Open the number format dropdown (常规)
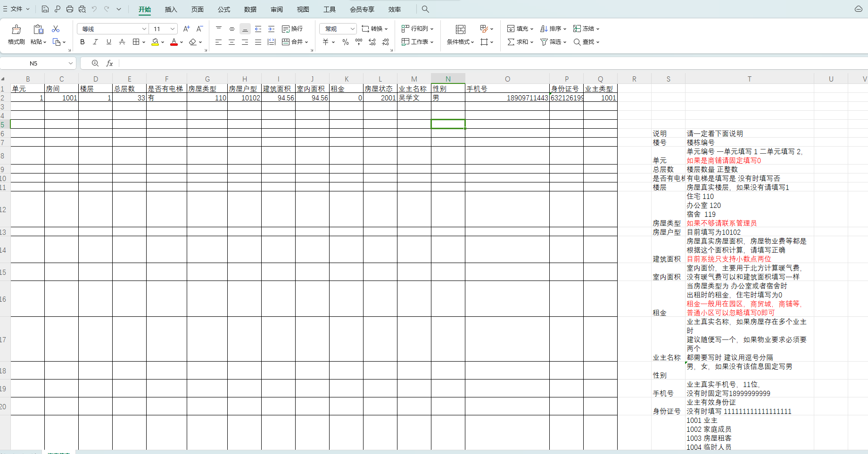868x454 pixels. (338, 29)
